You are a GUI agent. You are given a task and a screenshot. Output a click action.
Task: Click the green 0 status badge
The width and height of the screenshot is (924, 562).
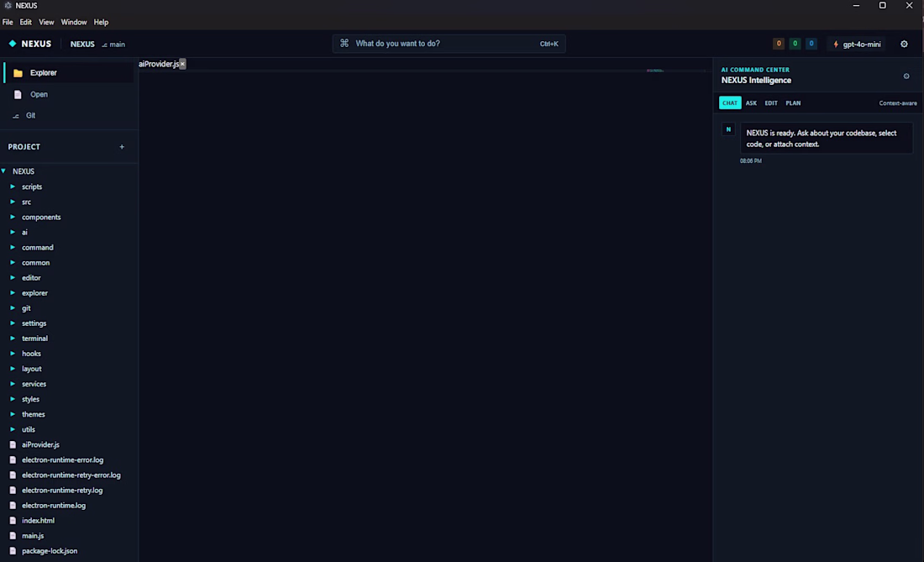(x=795, y=44)
